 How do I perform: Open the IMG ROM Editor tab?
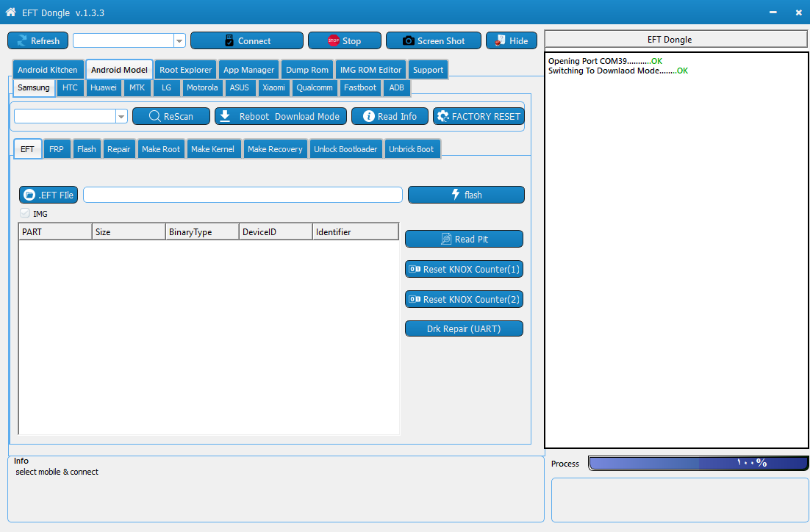(x=370, y=70)
